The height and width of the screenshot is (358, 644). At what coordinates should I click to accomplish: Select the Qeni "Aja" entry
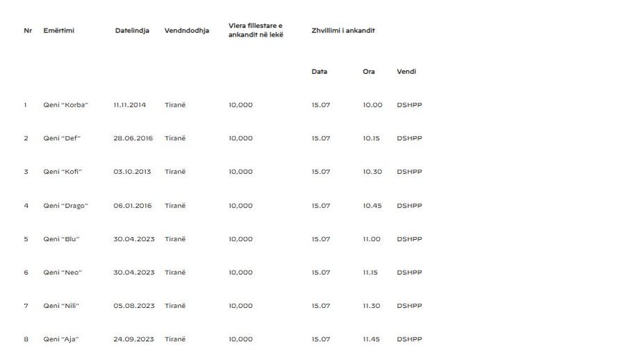click(61, 339)
